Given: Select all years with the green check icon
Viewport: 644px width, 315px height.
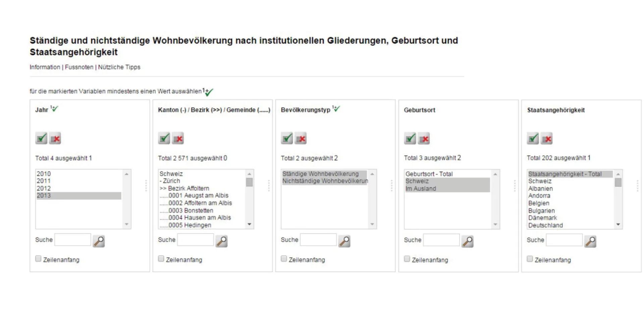Looking at the screenshot, I should click(x=41, y=138).
